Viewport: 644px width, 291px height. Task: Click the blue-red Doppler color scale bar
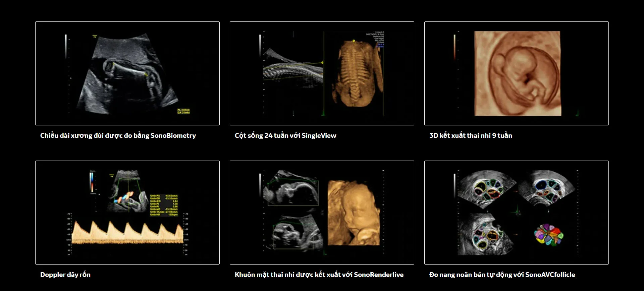point(92,182)
